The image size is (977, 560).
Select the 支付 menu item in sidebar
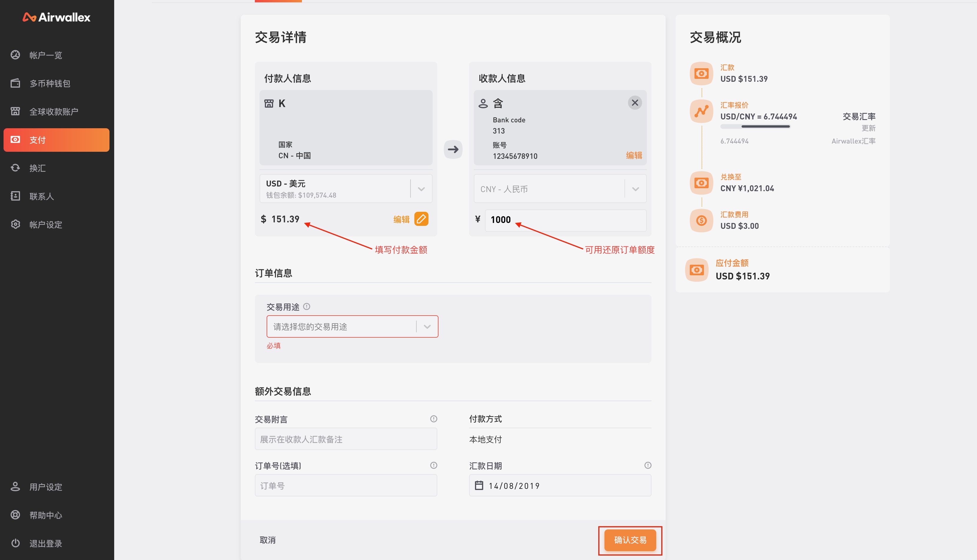pyautogui.click(x=38, y=140)
